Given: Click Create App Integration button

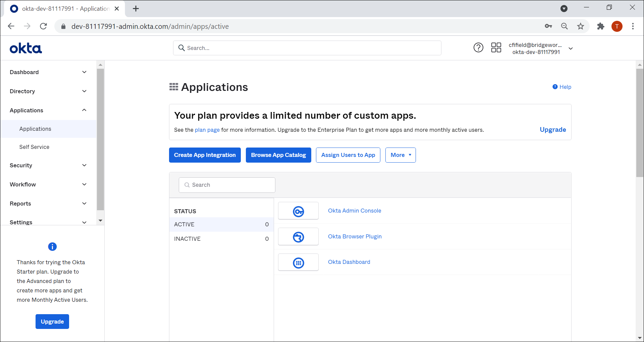Looking at the screenshot, I should click(x=205, y=155).
